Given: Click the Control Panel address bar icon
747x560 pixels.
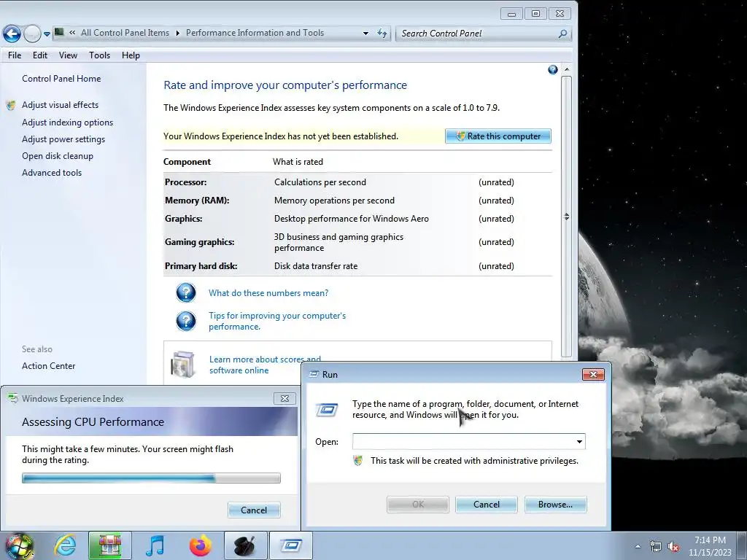Looking at the screenshot, I should pyautogui.click(x=59, y=32).
